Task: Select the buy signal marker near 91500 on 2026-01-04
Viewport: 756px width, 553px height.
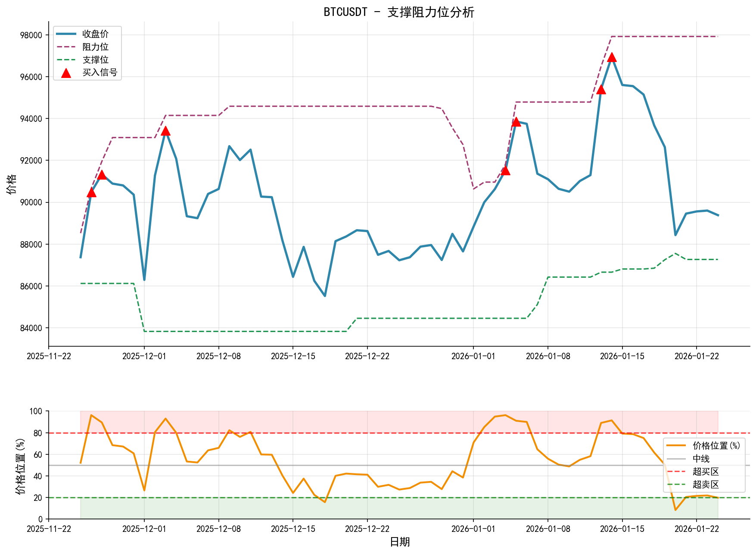Action: pos(505,171)
